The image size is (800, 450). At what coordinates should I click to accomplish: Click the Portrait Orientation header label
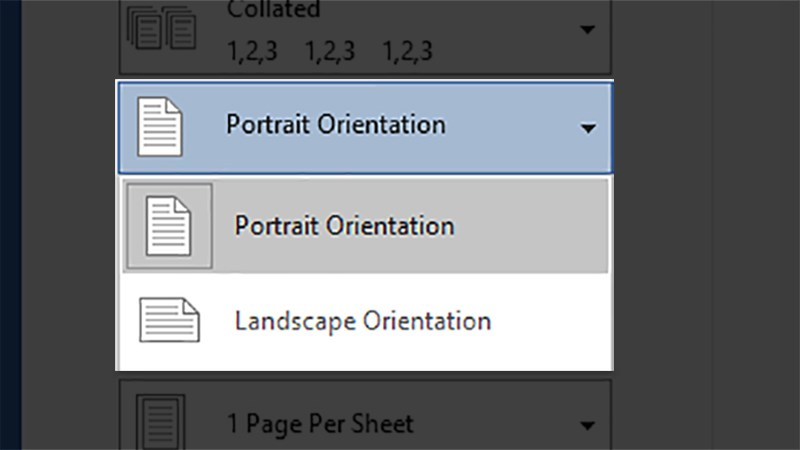point(335,126)
